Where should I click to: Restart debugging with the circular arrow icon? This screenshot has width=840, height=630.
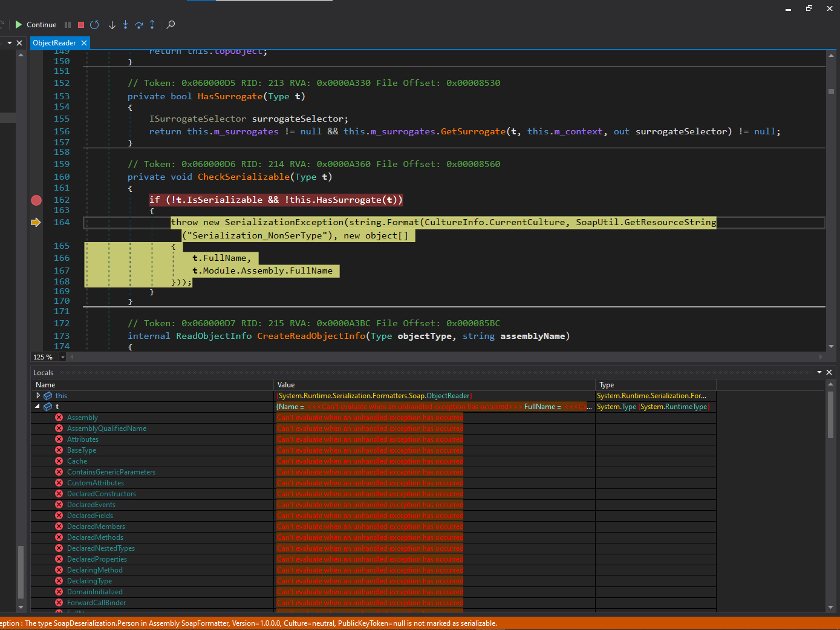[94, 25]
